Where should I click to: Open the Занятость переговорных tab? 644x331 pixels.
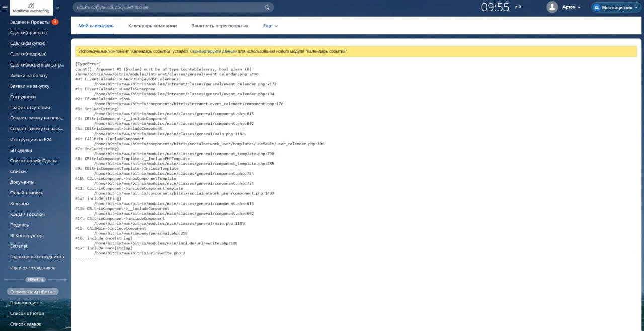click(x=220, y=26)
